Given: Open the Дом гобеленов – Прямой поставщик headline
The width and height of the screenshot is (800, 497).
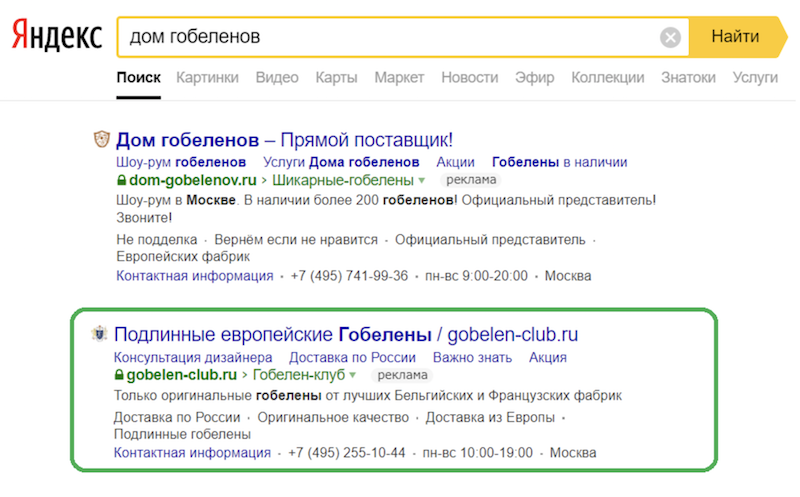Looking at the screenshot, I should [284, 140].
